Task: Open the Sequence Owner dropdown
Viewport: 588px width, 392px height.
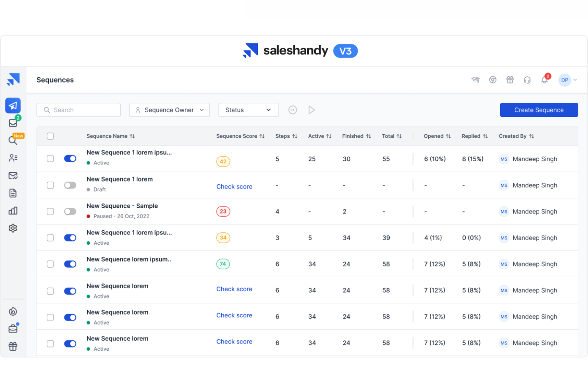Action: coord(169,110)
